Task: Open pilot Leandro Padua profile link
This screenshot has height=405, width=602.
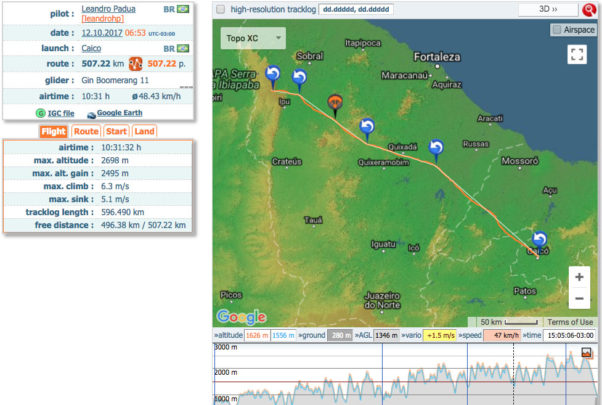Action: pos(108,8)
